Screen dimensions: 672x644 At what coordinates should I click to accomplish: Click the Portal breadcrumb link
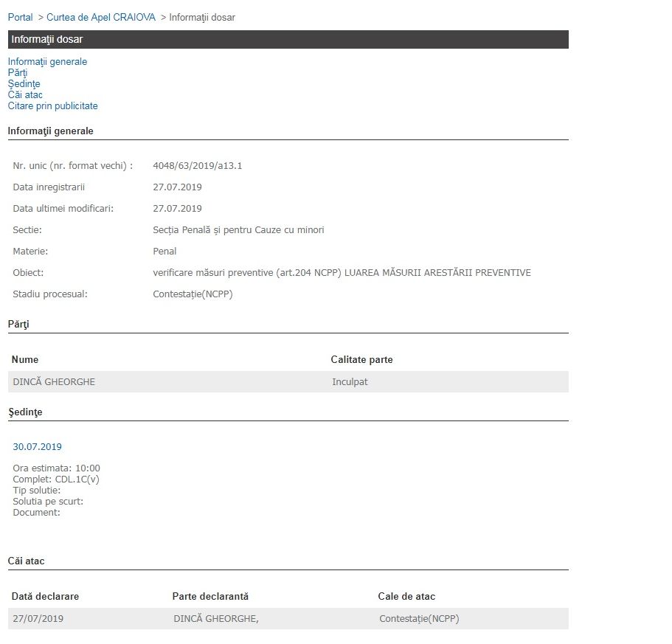(20, 17)
